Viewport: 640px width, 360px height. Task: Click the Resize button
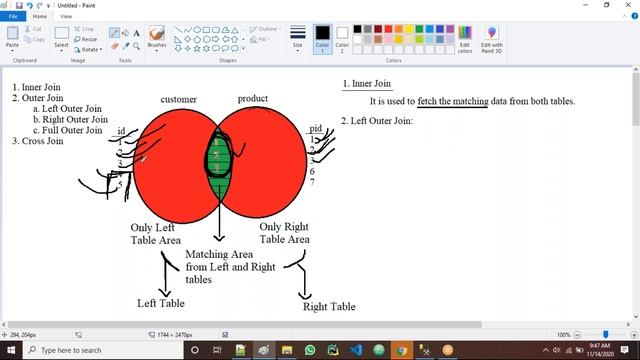click(86, 39)
